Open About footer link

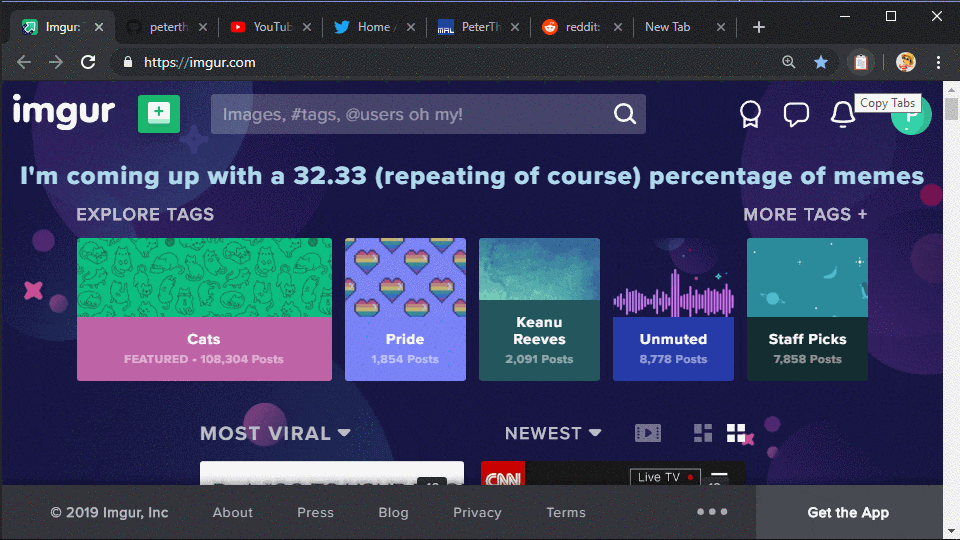(x=233, y=512)
